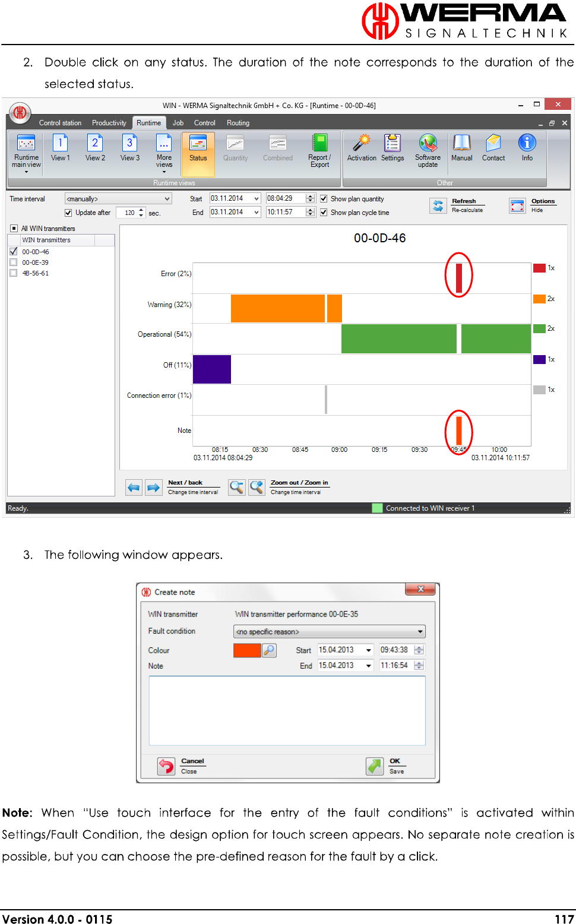Click the OK green save icon
The width and height of the screenshot is (576, 924).
point(375,767)
